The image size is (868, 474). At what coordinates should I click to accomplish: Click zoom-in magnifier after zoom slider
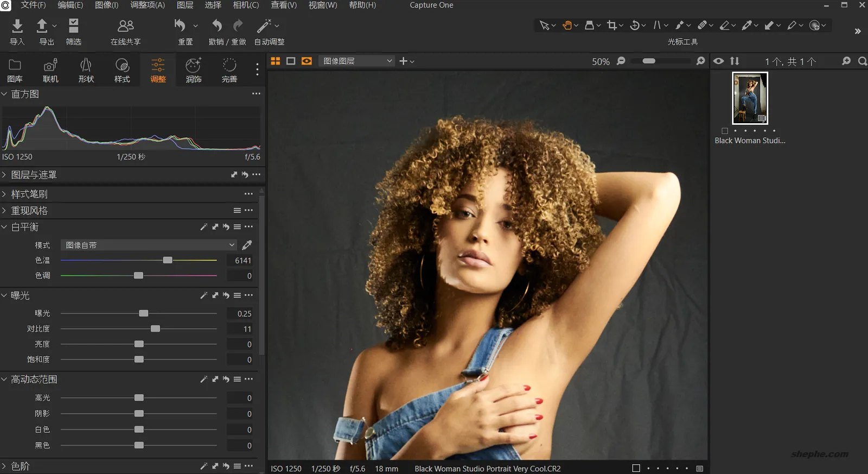pos(701,61)
